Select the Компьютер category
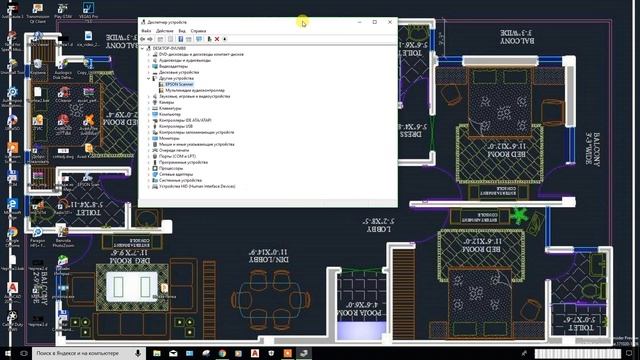Screen dimensions: 640x360 click(170, 114)
